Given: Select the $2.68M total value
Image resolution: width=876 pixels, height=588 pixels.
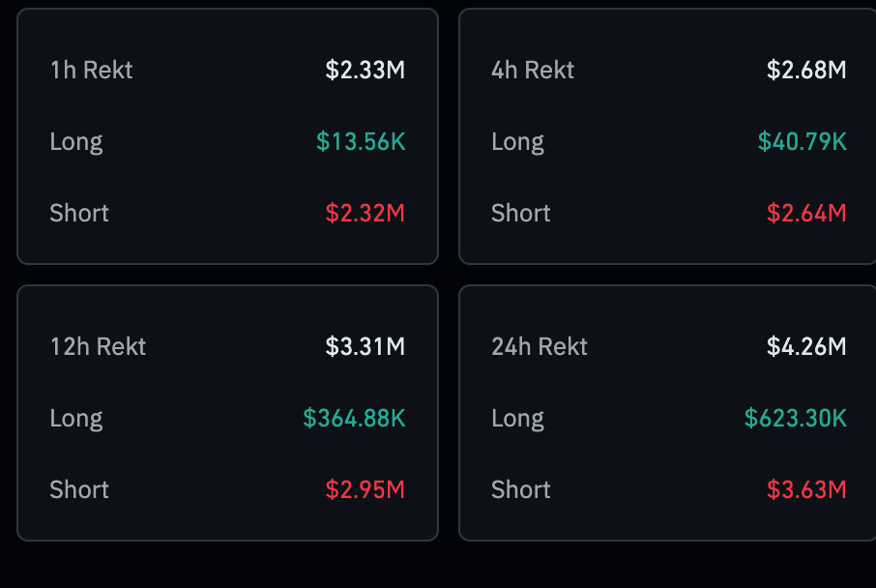Looking at the screenshot, I should tap(806, 71).
